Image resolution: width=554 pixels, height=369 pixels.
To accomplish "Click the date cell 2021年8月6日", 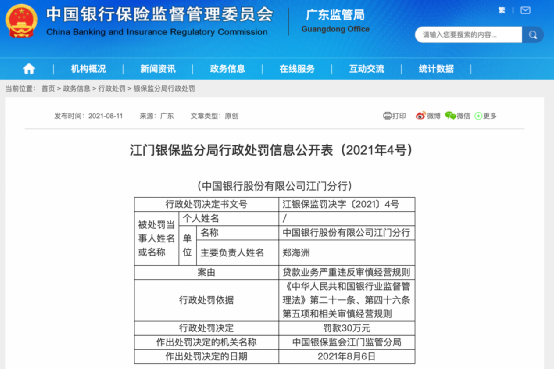I will pos(347,357).
